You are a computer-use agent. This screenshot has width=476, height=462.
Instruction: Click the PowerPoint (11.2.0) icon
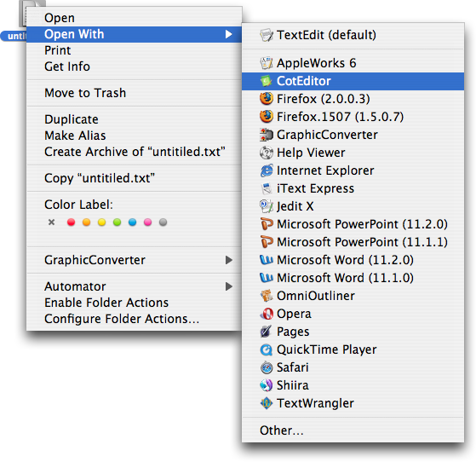click(267, 224)
